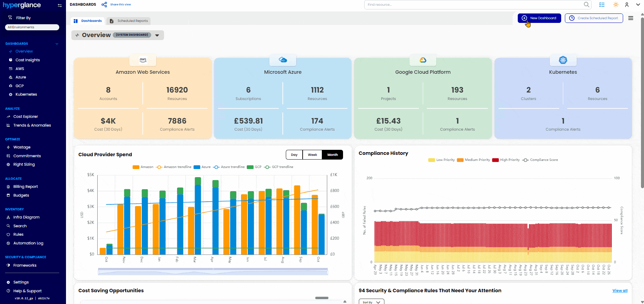Open the user profile icon

[x=627, y=5]
